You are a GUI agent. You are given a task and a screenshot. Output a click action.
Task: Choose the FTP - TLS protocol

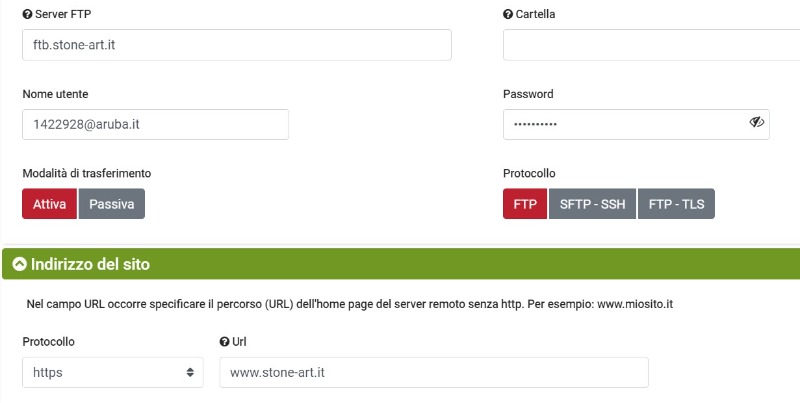pyautogui.click(x=676, y=204)
